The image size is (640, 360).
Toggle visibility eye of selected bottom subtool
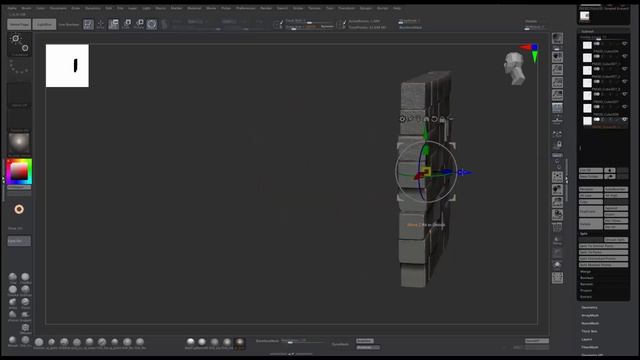pyautogui.click(x=624, y=120)
